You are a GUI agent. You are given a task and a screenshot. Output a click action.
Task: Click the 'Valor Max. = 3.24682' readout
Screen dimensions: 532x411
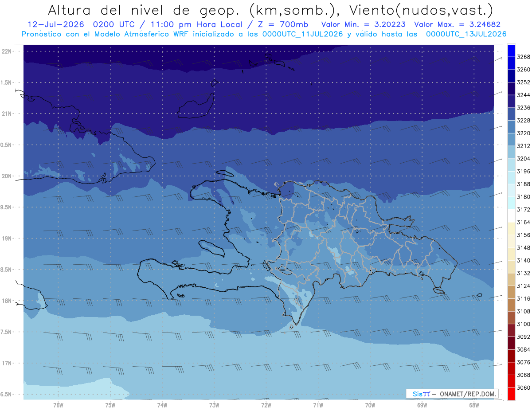pyautogui.click(x=457, y=24)
